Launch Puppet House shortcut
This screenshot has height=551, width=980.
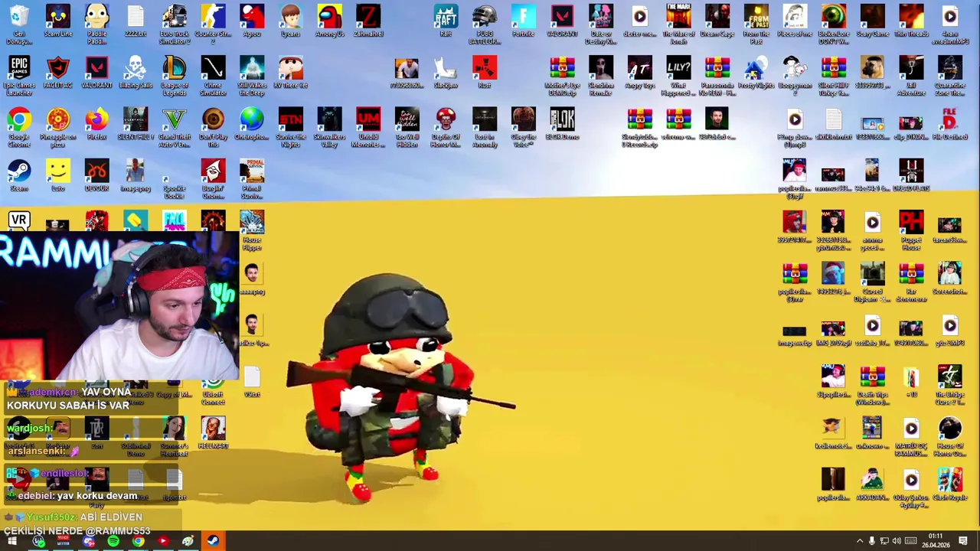click(x=911, y=230)
